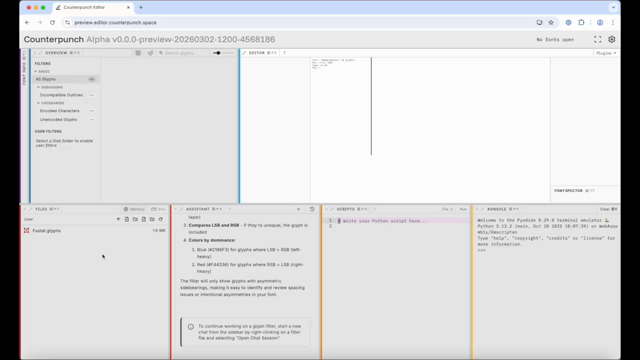
Task: Open the Plugins dropdown in Editor
Action: pos(606,53)
